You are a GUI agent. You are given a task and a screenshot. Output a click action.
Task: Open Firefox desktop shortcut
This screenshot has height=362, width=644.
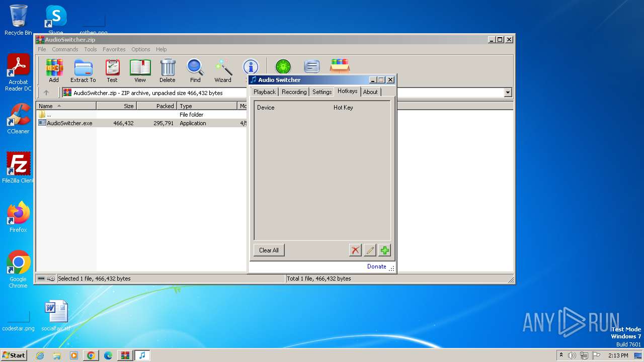tap(18, 217)
